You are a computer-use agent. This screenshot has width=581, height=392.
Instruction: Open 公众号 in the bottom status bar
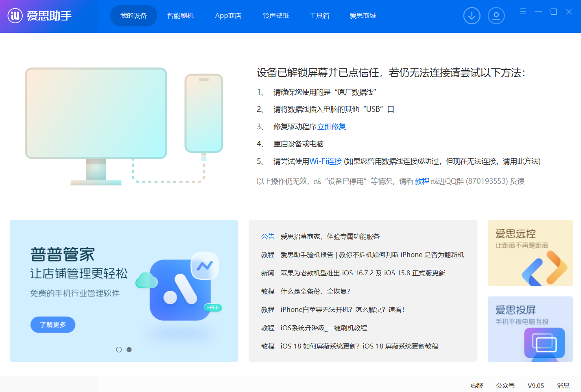pyautogui.click(x=505, y=385)
